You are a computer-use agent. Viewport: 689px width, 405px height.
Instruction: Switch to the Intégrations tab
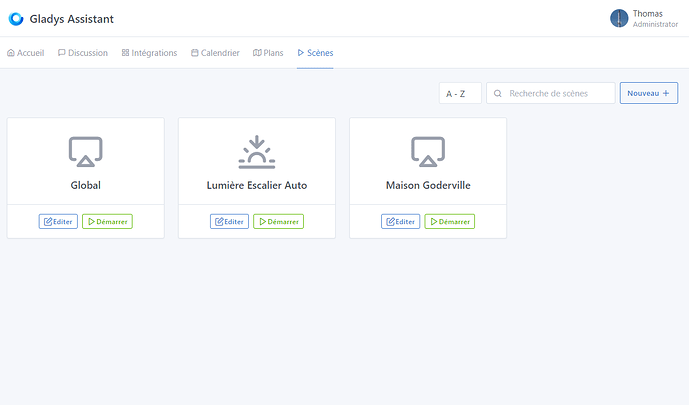[149, 53]
